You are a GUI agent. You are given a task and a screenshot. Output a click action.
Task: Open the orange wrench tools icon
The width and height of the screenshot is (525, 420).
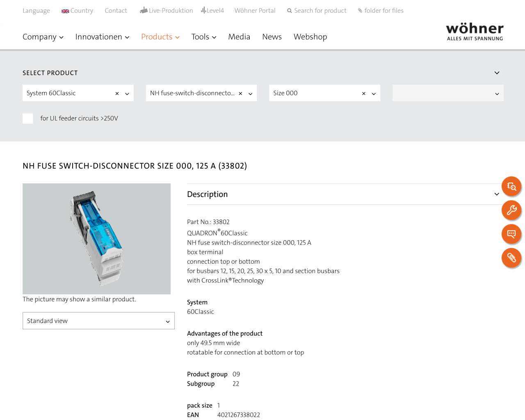pyautogui.click(x=511, y=210)
